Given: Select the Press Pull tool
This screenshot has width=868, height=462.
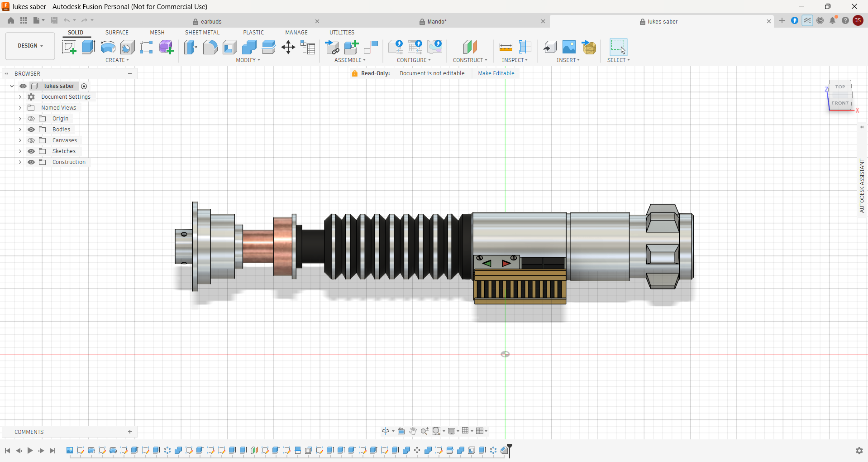Looking at the screenshot, I should pyautogui.click(x=191, y=47).
